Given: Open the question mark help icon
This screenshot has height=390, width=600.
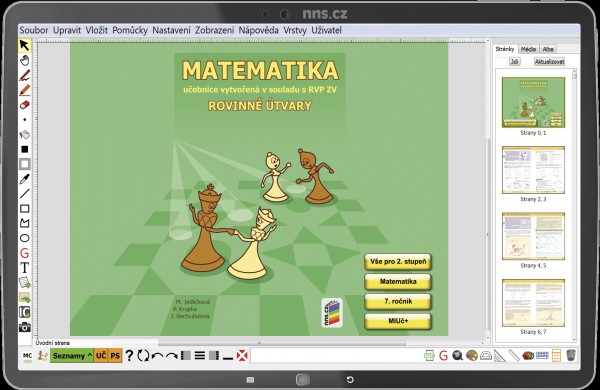Looking at the screenshot, I should click(129, 356).
